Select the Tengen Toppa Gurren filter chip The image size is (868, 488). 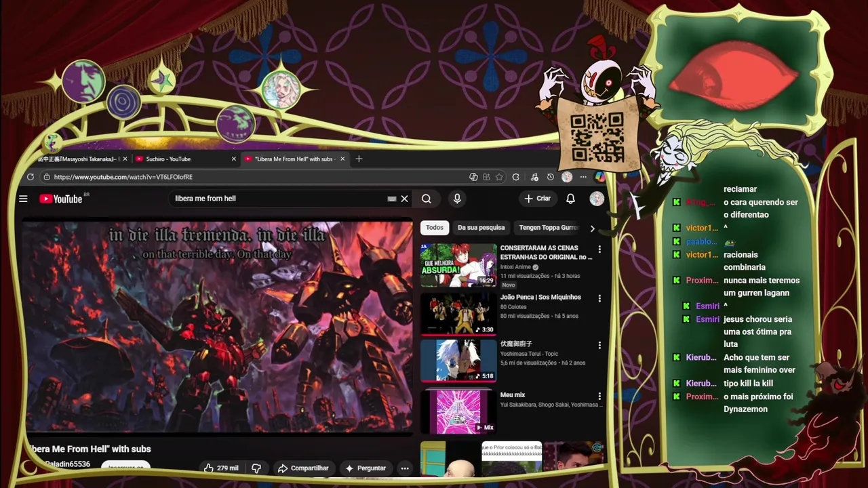[x=549, y=228]
